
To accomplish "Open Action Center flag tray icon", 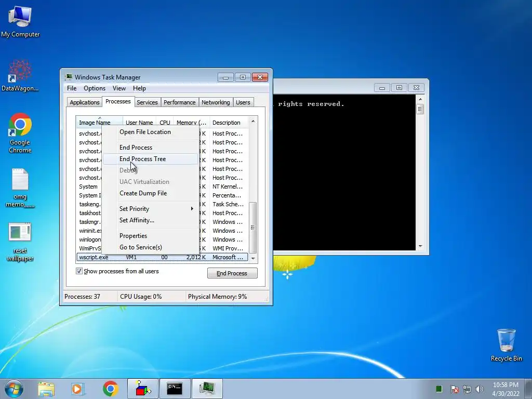I will coord(454,389).
